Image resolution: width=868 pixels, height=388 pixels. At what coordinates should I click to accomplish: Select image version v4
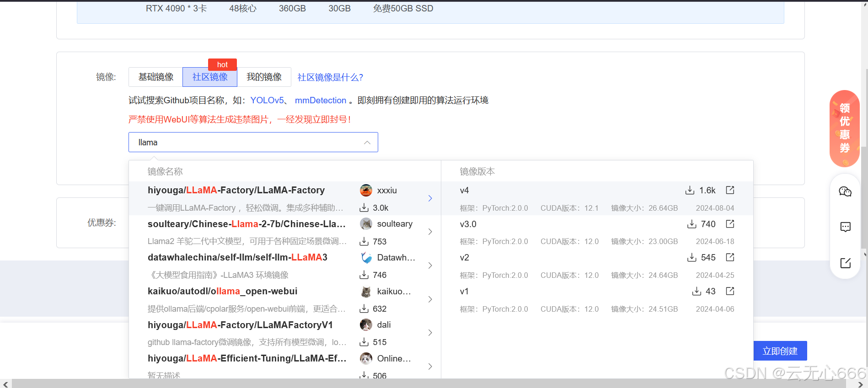pyautogui.click(x=597, y=198)
